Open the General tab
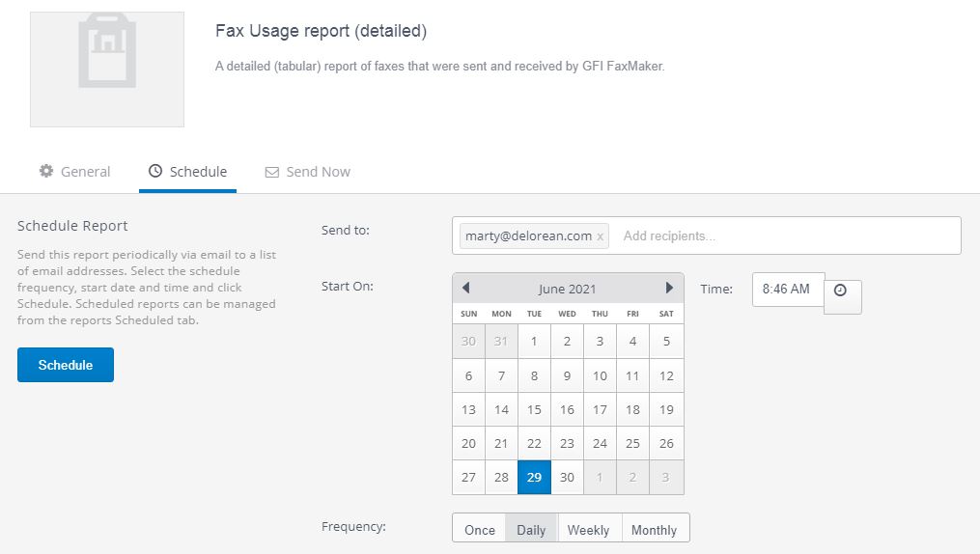This screenshot has width=980, height=554. click(74, 172)
